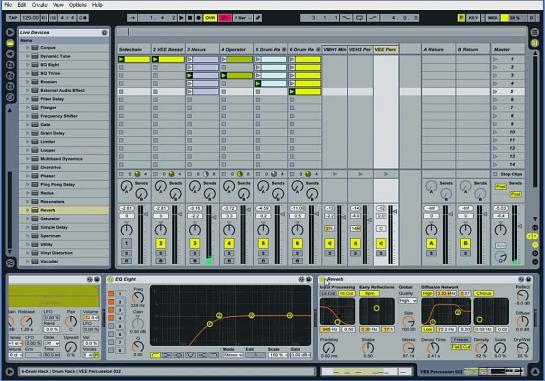Toggle Return A track activator
This screenshot has height=381, width=545.
click(x=431, y=243)
